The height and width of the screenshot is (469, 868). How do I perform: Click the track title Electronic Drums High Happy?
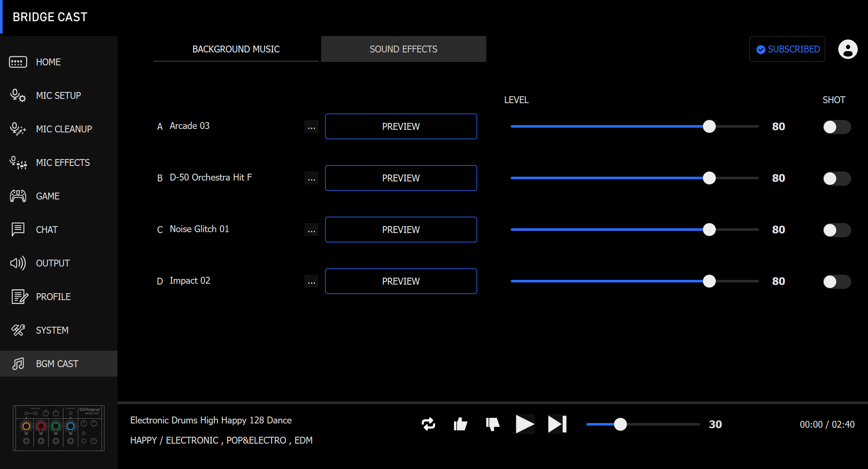(x=211, y=420)
